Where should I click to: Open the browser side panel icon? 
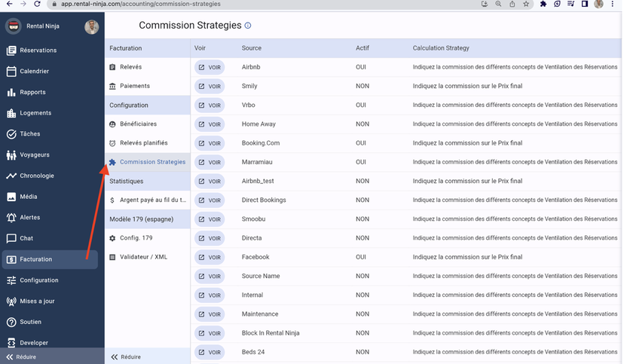pyautogui.click(x=585, y=4)
